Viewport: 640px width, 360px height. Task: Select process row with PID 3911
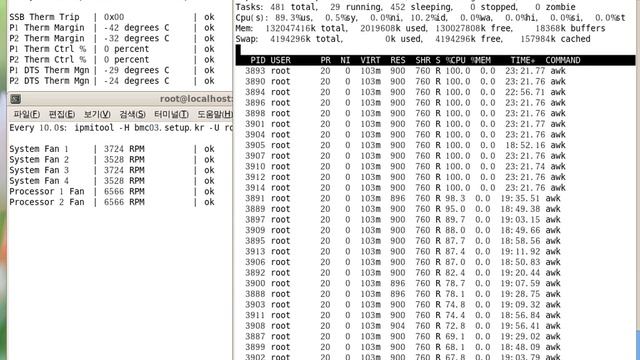pyautogui.click(x=403, y=315)
